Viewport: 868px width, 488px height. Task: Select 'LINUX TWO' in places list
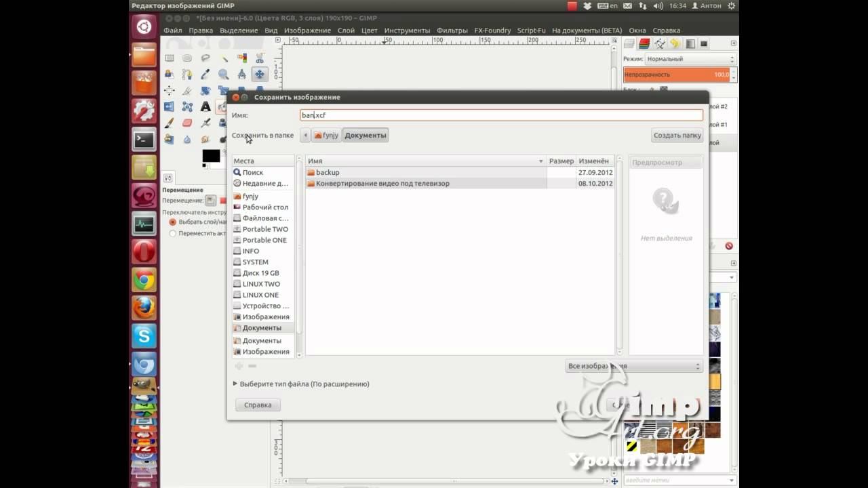pyautogui.click(x=263, y=284)
